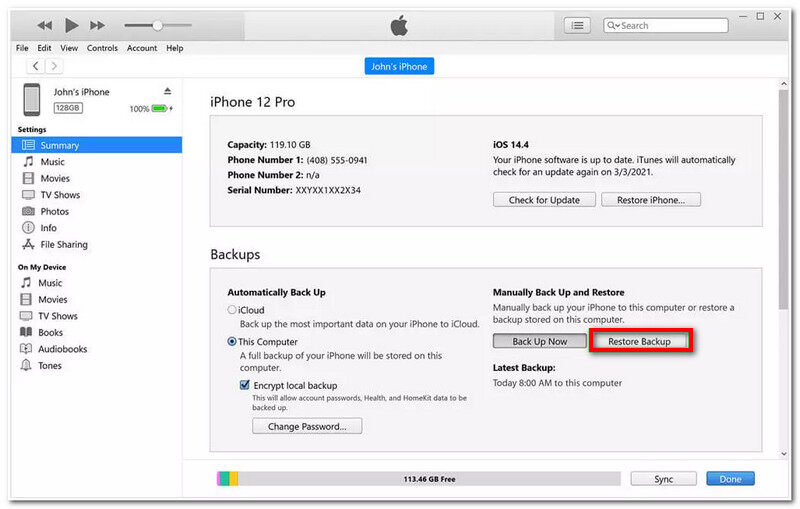Click the rewind playback button
800x509 pixels.
(x=44, y=25)
